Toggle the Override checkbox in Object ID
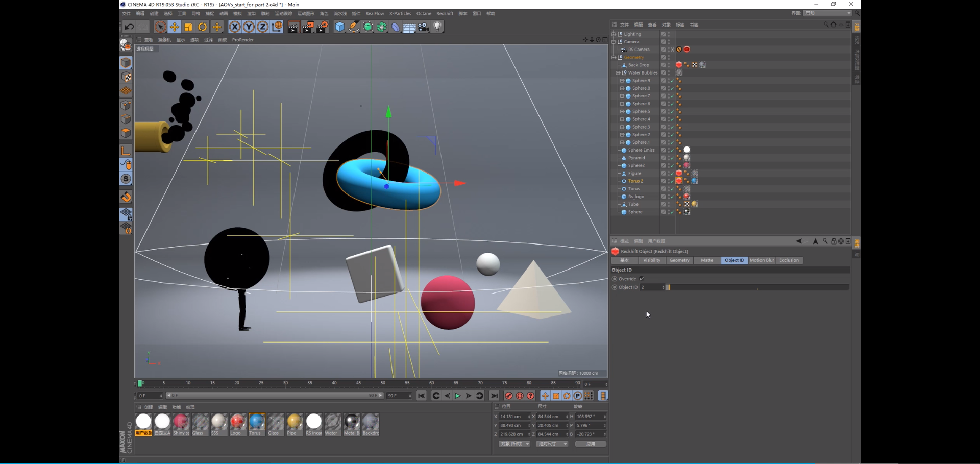The image size is (980, 464). click(x=642, y=279)
